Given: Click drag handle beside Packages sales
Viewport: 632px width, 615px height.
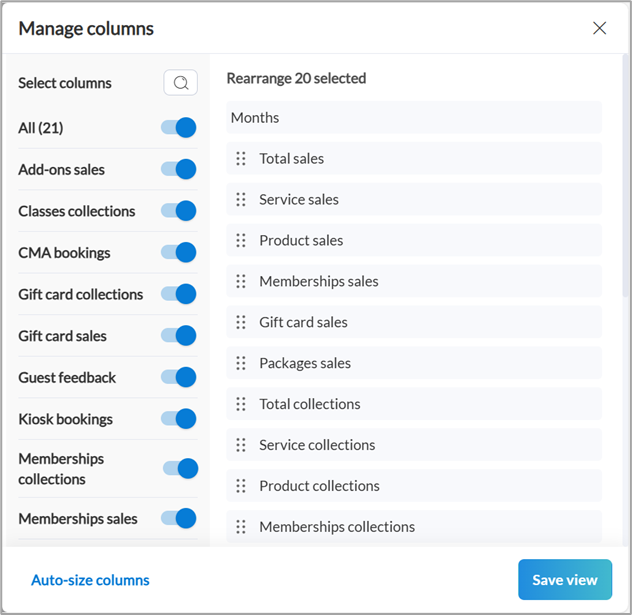Looking at the screenshot, I should tap(241, 364).
